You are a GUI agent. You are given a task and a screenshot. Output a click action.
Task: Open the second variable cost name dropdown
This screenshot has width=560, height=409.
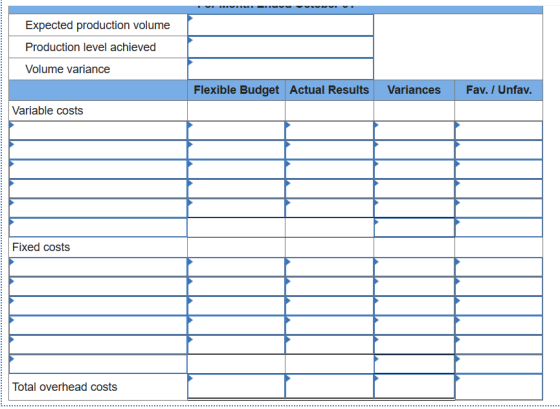pos(98,150)
